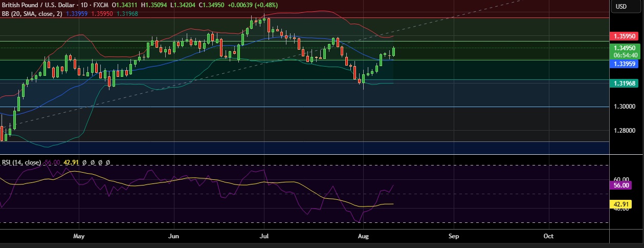Click the 1.28000 price axis tick
Image resolution: width=644 pixels, height=248 pixels.
(x=625, y=131)
